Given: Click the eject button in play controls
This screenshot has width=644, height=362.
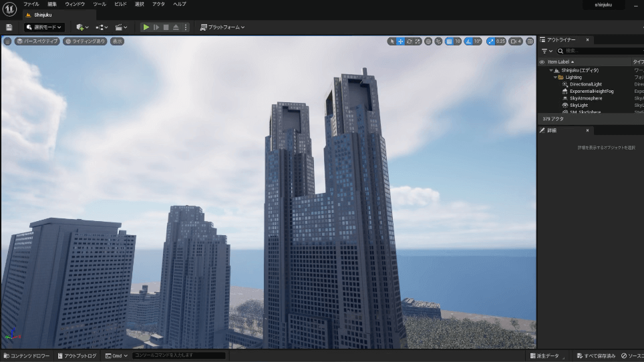Looking at the screenshot, I should coord(176,27).
